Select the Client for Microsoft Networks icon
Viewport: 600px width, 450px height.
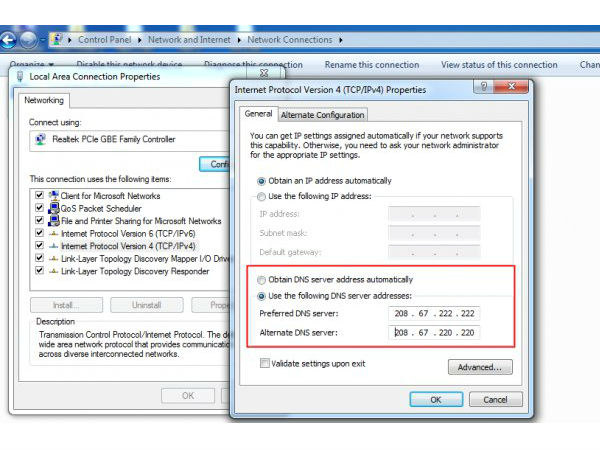click(53, 195)
